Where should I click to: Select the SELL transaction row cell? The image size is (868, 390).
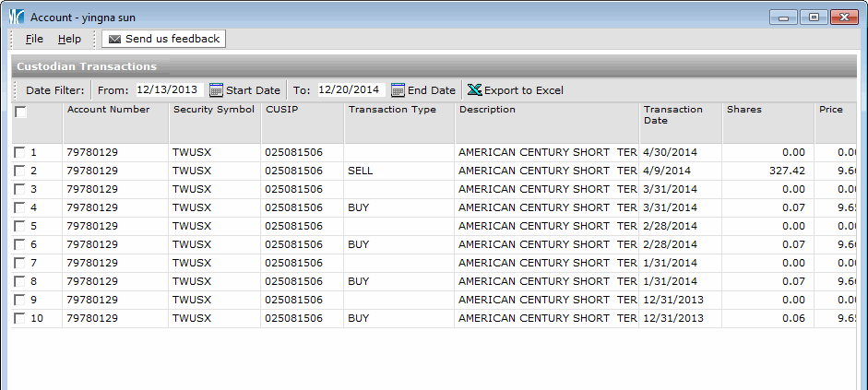[x=361, y=171]
